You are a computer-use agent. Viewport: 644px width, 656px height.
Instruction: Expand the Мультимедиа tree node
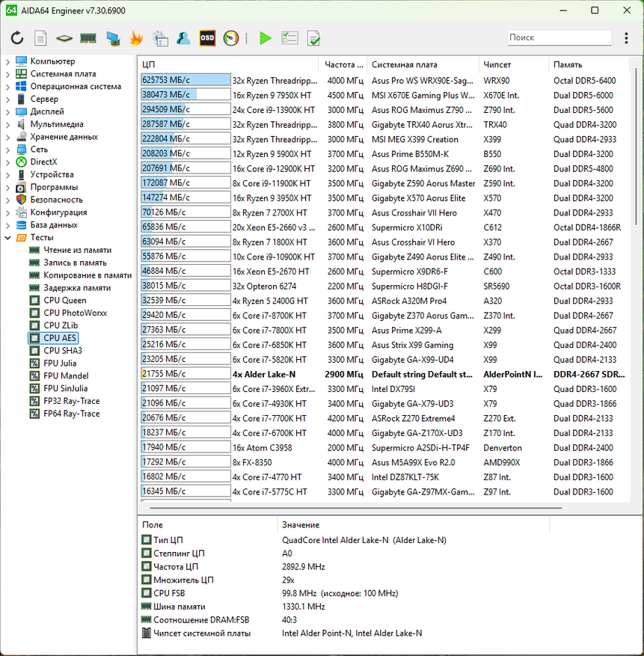click(7, 124)
